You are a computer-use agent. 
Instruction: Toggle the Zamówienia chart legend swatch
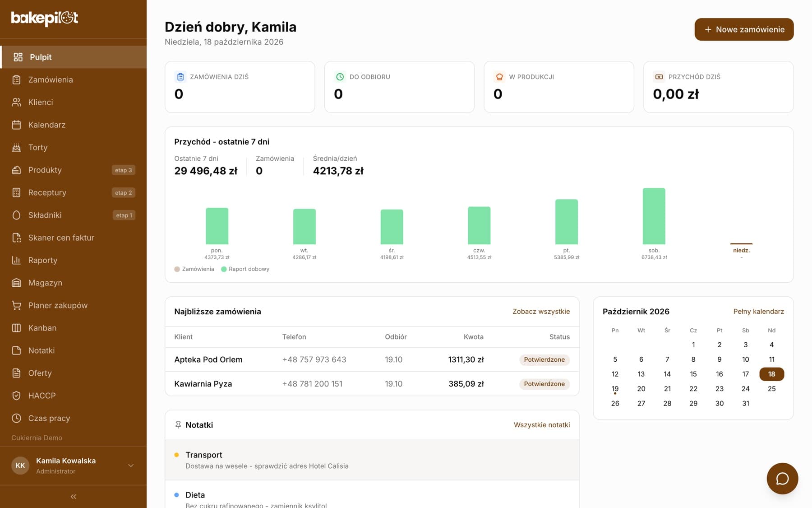point(177,269)
